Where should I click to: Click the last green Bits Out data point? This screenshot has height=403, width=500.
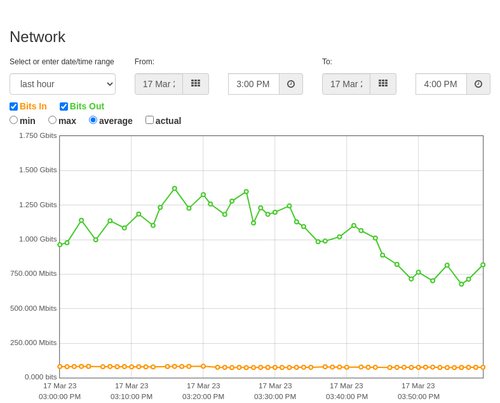point(483,265)
